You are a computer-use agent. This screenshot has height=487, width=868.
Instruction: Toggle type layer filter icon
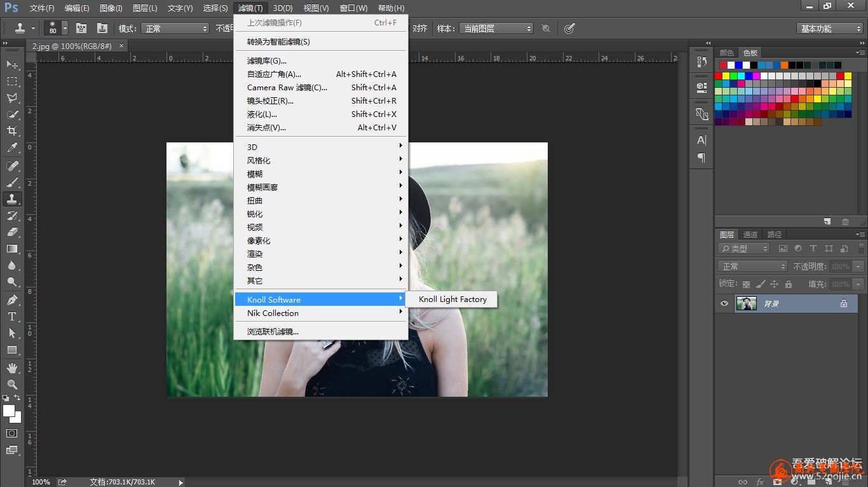pos(813,249)
